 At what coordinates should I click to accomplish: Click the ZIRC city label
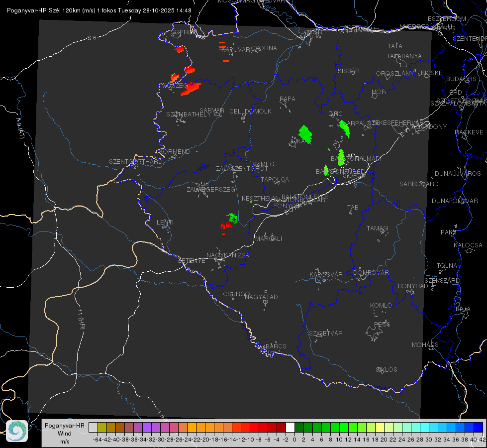pyautogui.click(x=336, y=113)
